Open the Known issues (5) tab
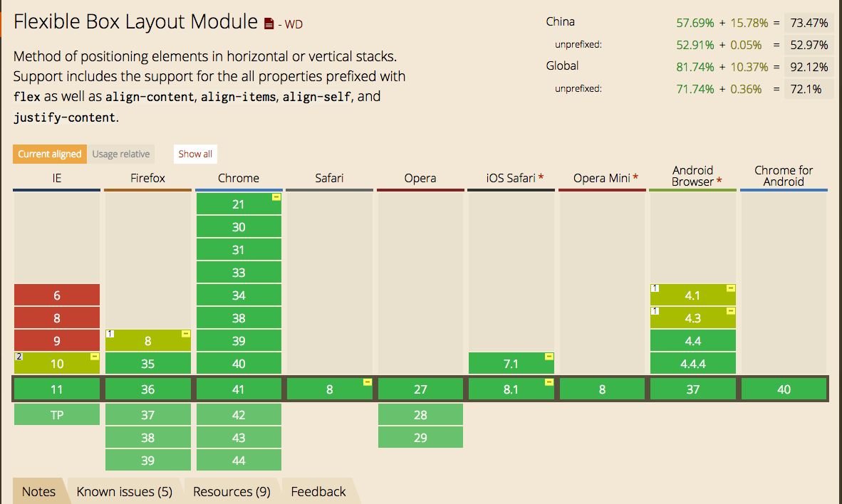Screen dimensions: 842x504 pos(124,491)
